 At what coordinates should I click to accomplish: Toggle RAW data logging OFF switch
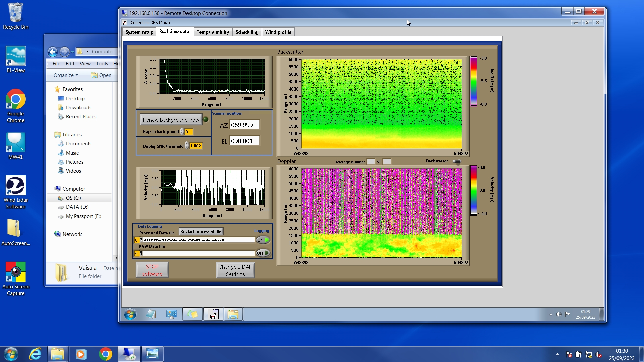[x=263, y=253]
